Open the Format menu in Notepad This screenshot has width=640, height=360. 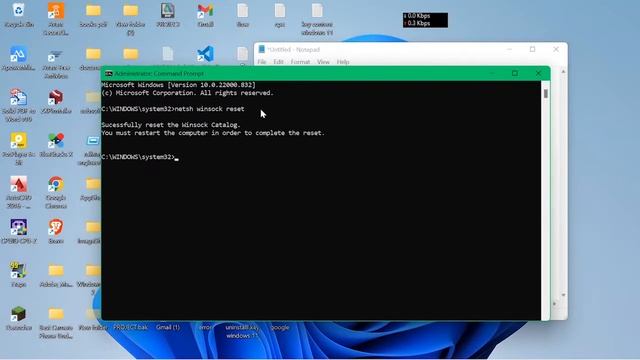tap(300, 62)
